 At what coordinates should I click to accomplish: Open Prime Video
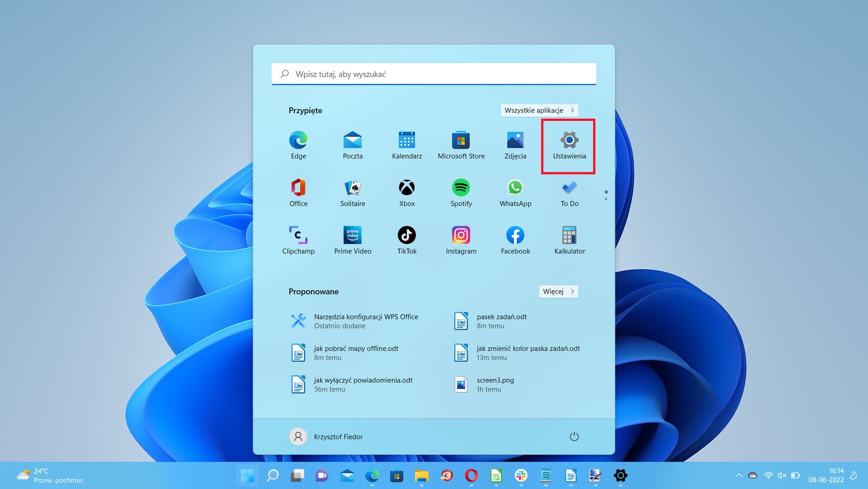(x=353, y=240)
